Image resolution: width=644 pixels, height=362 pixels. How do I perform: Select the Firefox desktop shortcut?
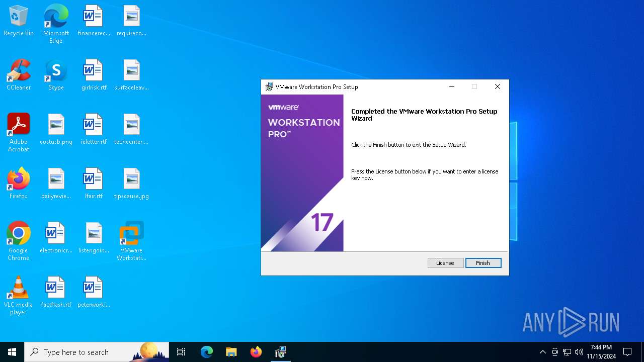coord(19,184)
